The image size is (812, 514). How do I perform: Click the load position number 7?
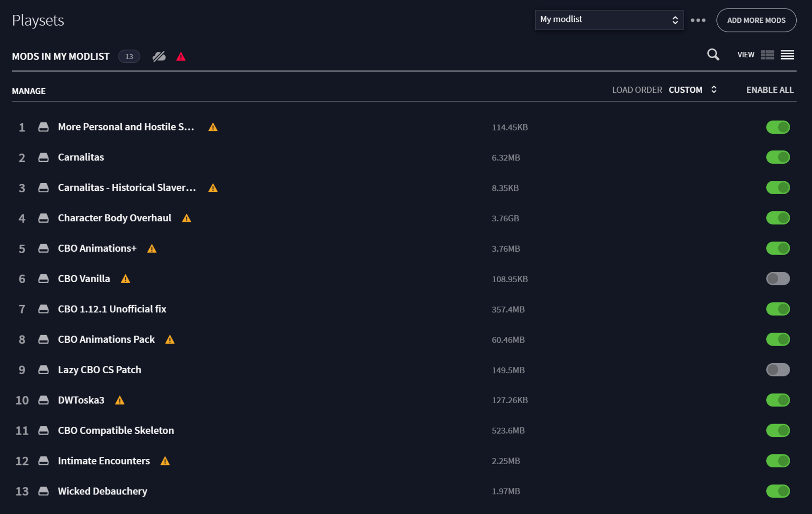click(x=22, y=309)
